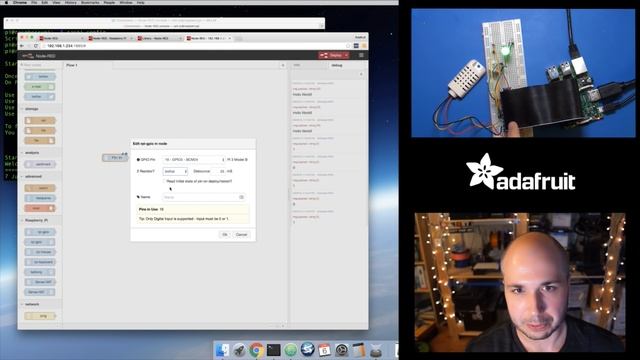
Task: Toggle Read initial state of pin checkbox
Action: click(164, 181)
